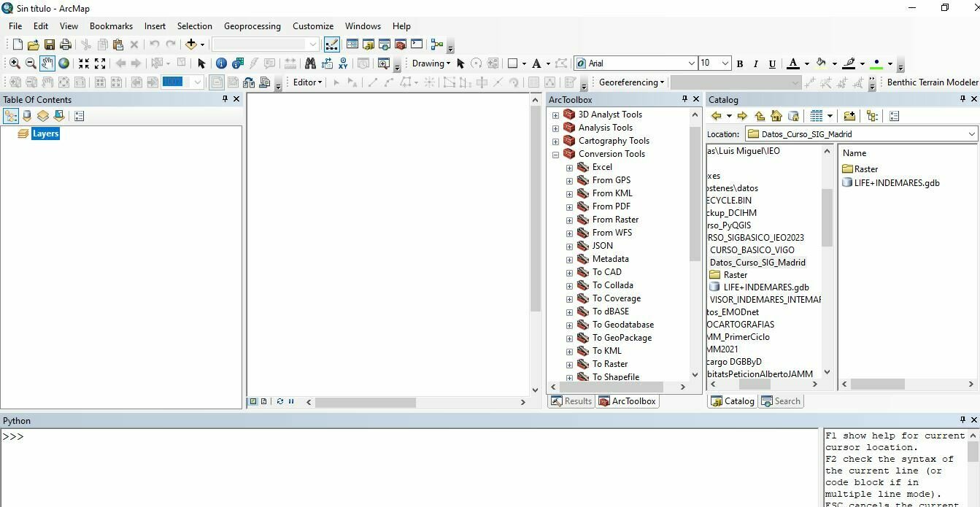Open the Editor toolbar icon
980x507 pixels.
point(332,44)
